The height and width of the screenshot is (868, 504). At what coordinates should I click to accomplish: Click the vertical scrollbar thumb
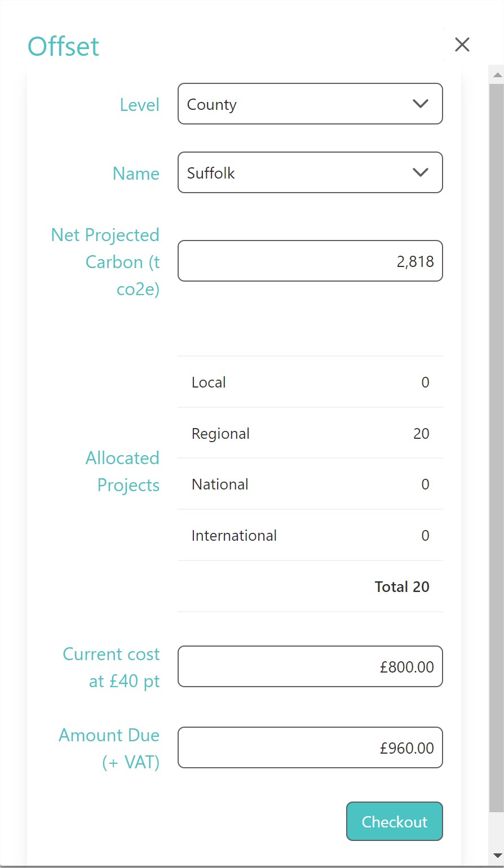tap(497, 448)
